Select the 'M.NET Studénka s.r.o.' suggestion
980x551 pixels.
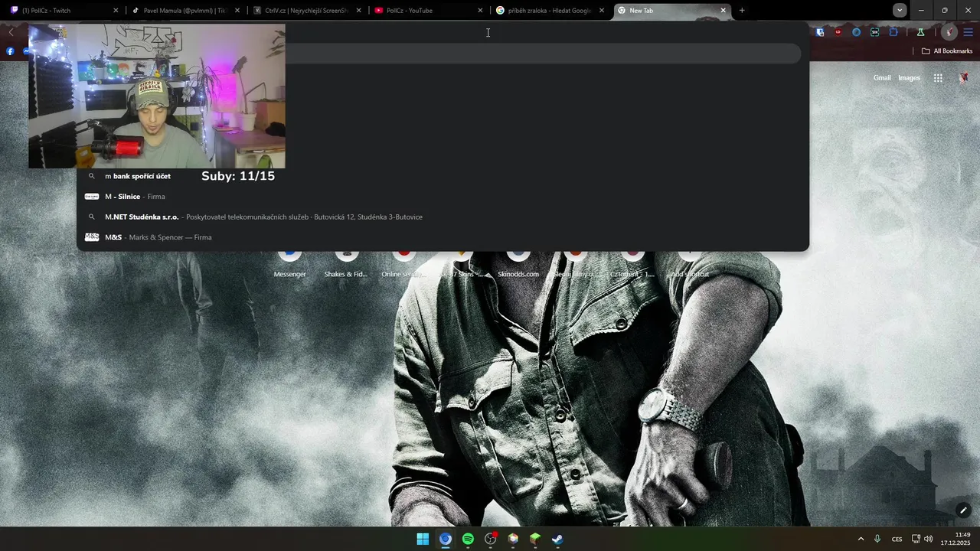pos(443,217)
